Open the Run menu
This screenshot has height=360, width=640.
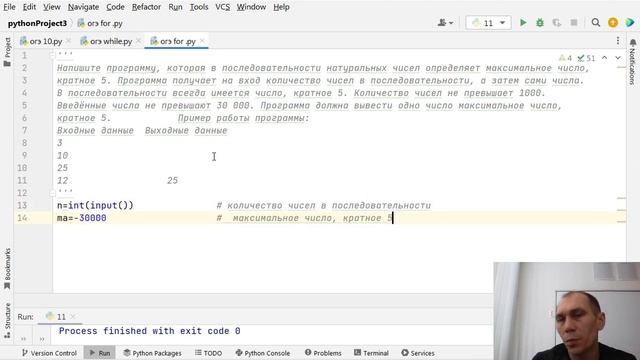(x=175, y=7)
